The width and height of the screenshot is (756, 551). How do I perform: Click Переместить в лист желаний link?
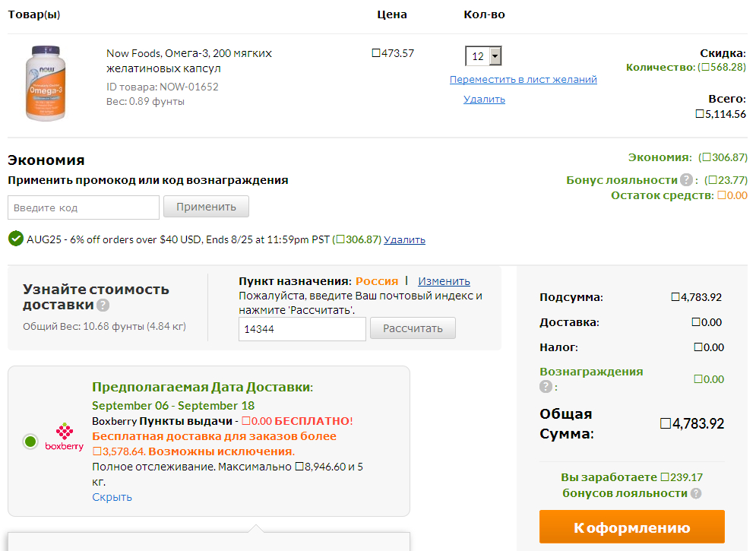[523, 80]
